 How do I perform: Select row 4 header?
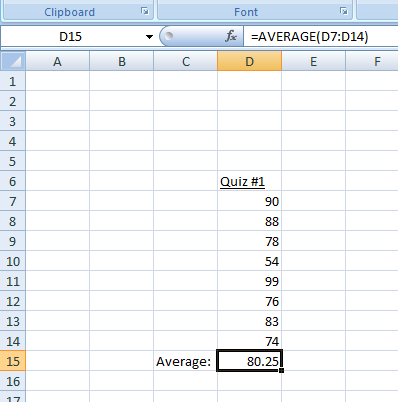click(13, 141)
